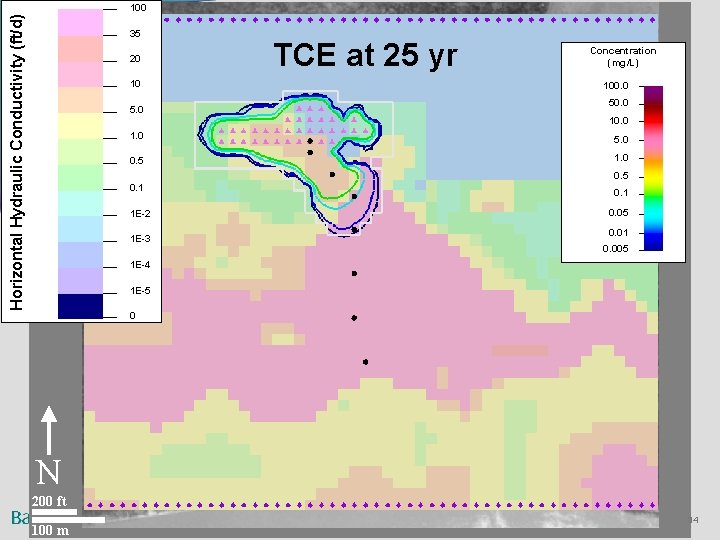The width and height of the screenshot is (720, 540).
Task: Click the 100 m scale bar
Action: point(68,520)
